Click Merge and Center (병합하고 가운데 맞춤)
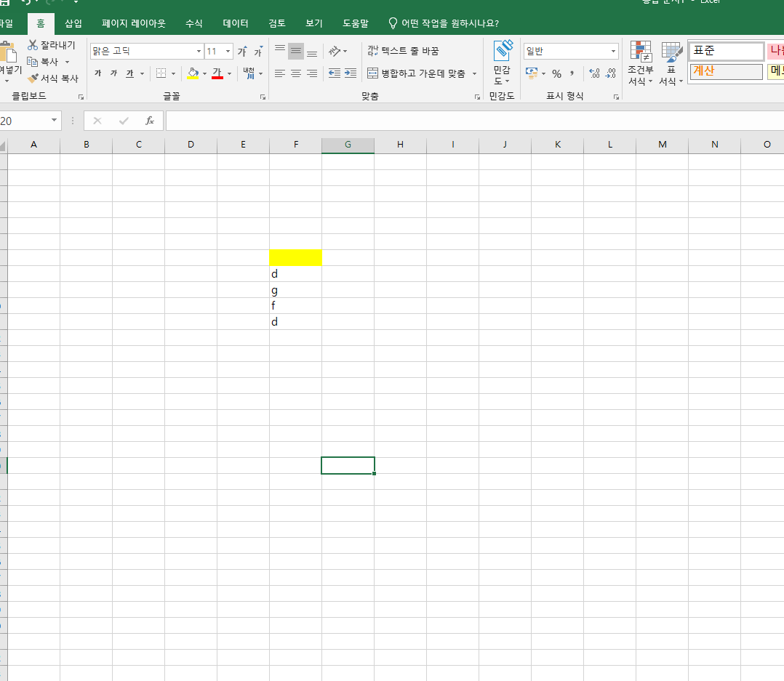The height and width of the screenshot is (681, 784). click(417, 73)
